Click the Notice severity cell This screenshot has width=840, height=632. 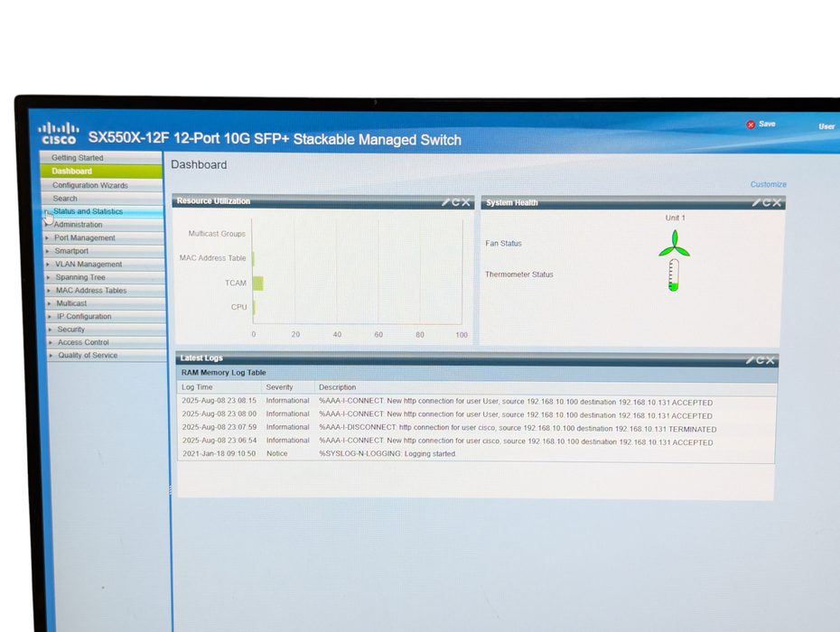point(277,453)
